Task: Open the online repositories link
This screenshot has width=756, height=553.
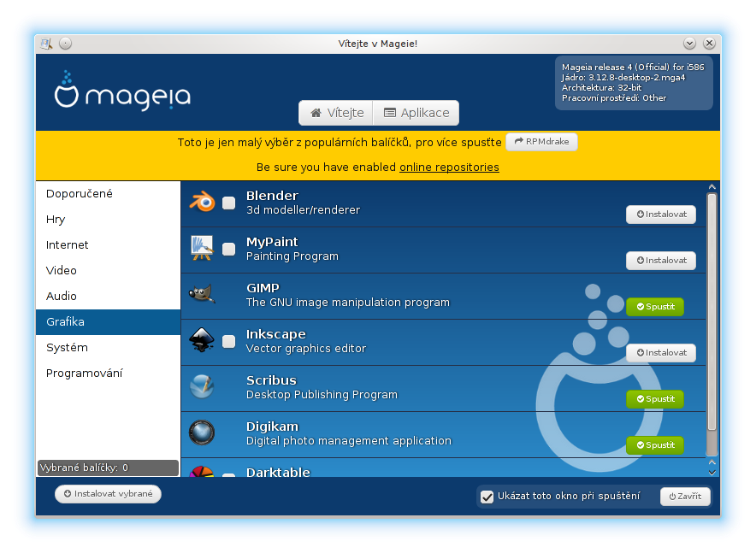Action: [x=449, y=168]
